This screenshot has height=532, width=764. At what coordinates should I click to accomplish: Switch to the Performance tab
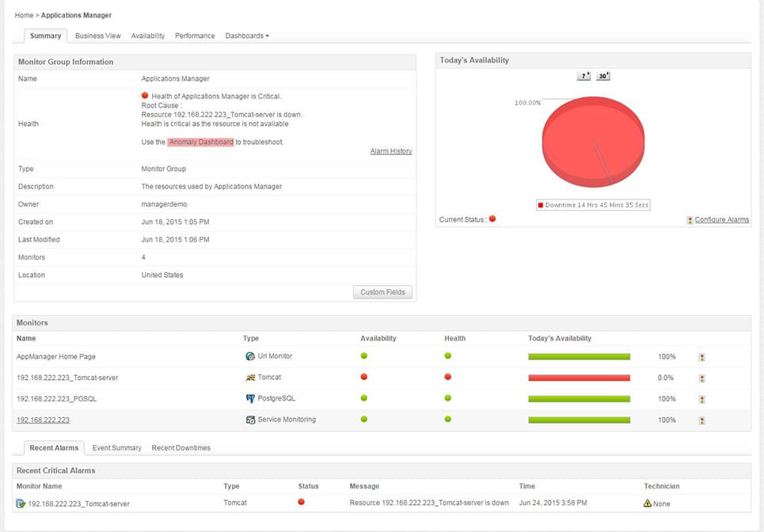[194, 36]
